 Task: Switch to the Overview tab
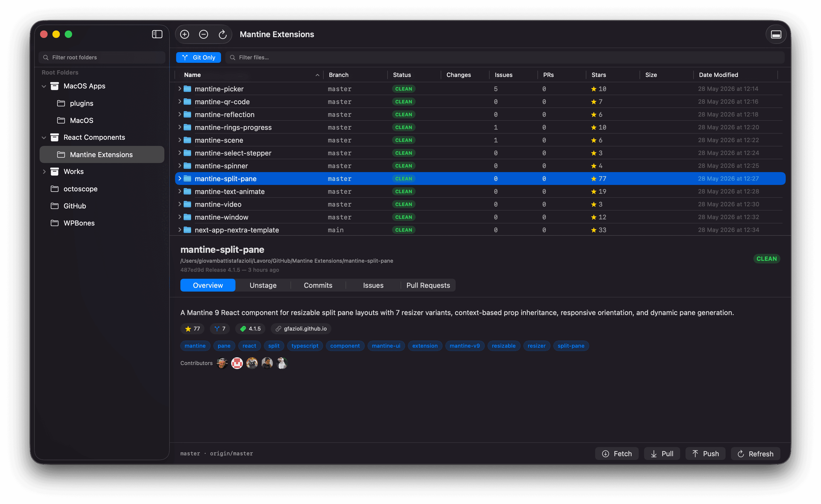(208, 285)
